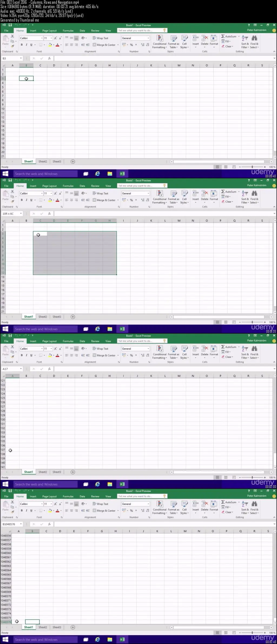Click Increase Font Size in the B3 frame
The width and height of the screenshot is (277, 644).
55,38
